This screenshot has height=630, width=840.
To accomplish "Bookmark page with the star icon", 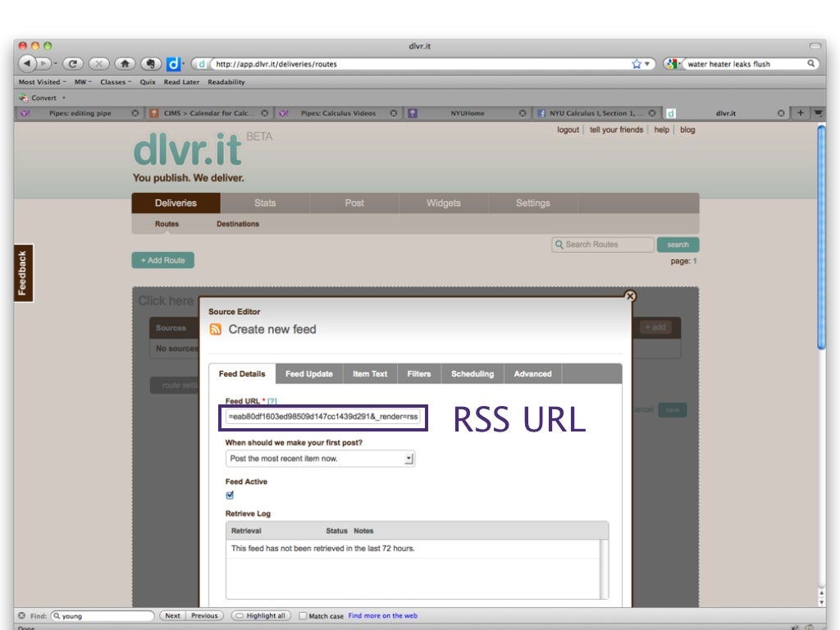I will coord(637,64).
